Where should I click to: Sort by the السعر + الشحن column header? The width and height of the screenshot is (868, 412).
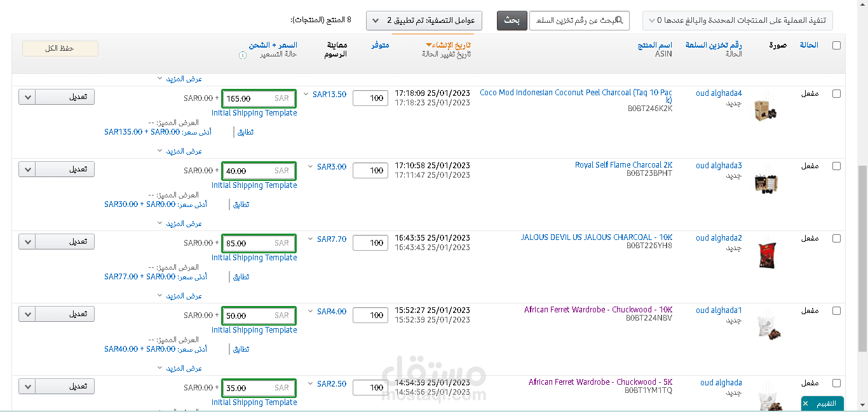tap(273, 45)
